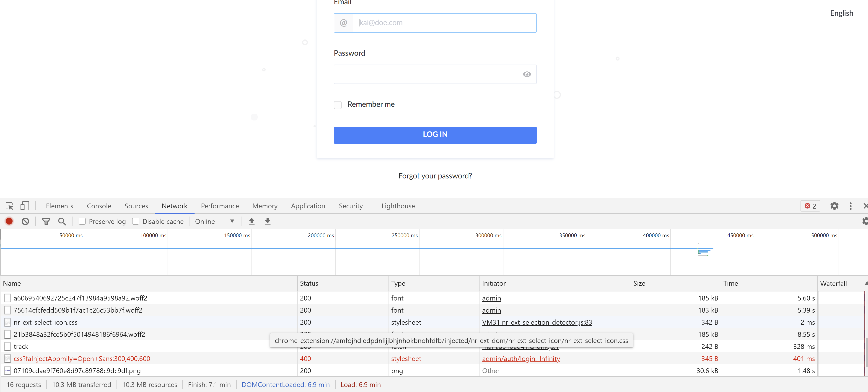This screenshot has height=392, width=868.
Task: Open the Performance tab
Action: click(220, 206)
